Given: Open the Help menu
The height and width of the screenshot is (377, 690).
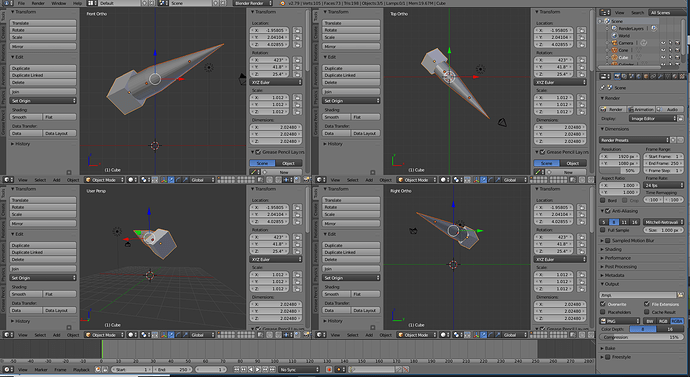Looking at the screenshot, I should 77,3.
